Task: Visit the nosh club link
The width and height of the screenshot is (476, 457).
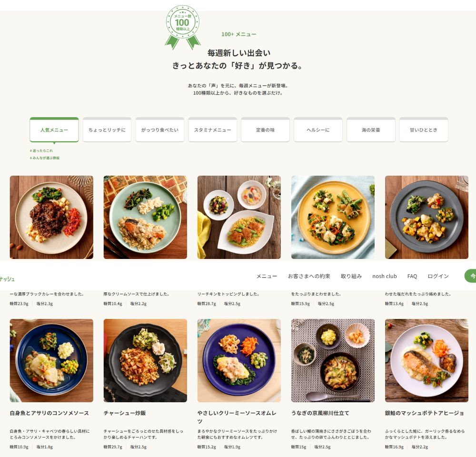Action: click(385, 276)
